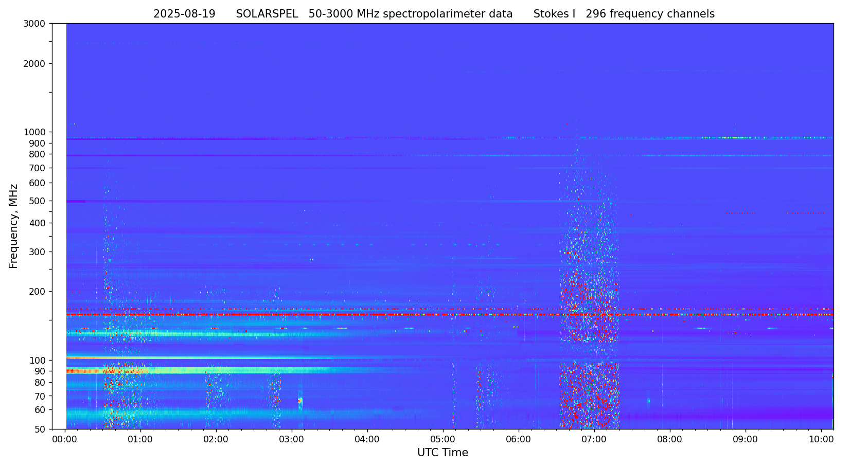
Task: Click the continuous red interference line near 160 MHz
Action: coord(360,314)
